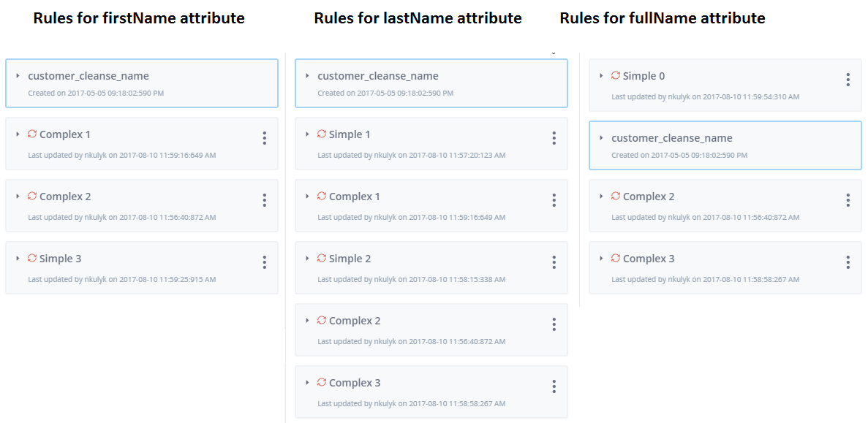Image resolution: width=868 pixels, height=423 pixels.
Task: Expand customer_cleanse_name in fullName rules
Action: pos(601,137)
